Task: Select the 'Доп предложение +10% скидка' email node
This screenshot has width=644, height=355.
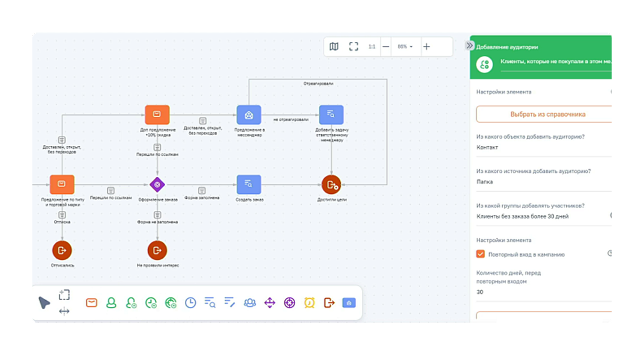Action: pos(157,115)
